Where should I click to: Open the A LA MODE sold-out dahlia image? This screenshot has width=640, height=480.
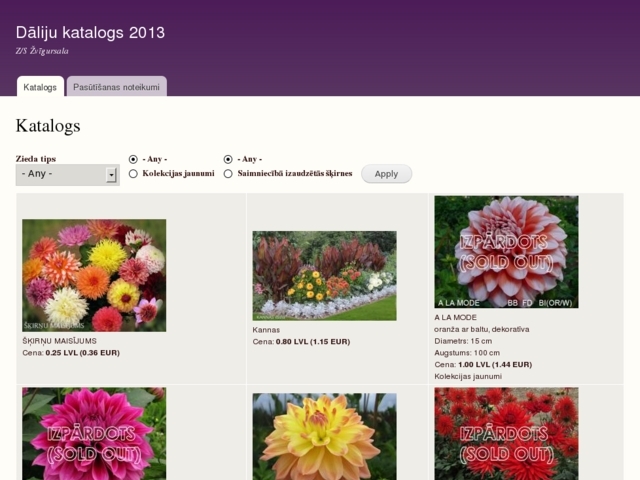point(506,251)
